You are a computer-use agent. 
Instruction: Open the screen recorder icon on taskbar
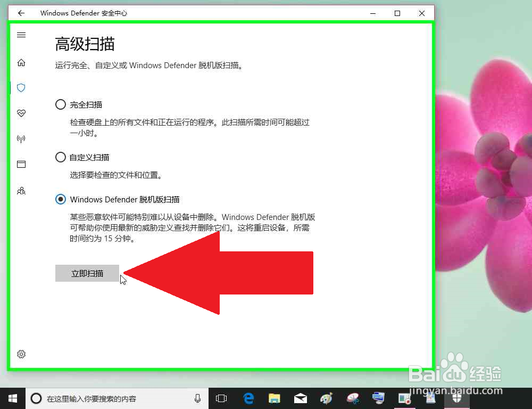404,398
